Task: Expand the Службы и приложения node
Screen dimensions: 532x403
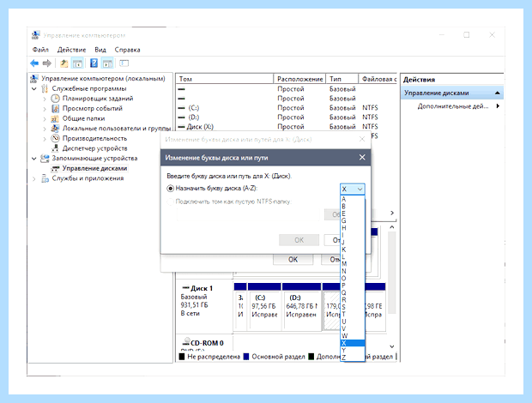Action: coord(34,178)
